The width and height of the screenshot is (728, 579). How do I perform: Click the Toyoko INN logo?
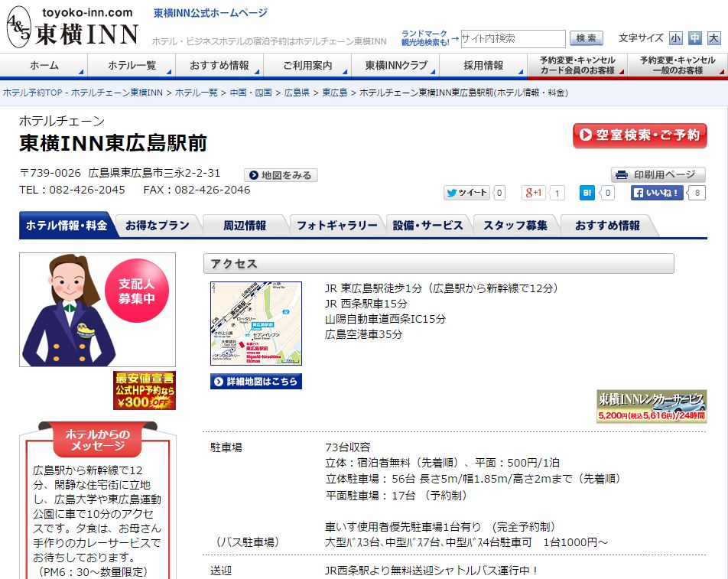click(x=73, y=27)
